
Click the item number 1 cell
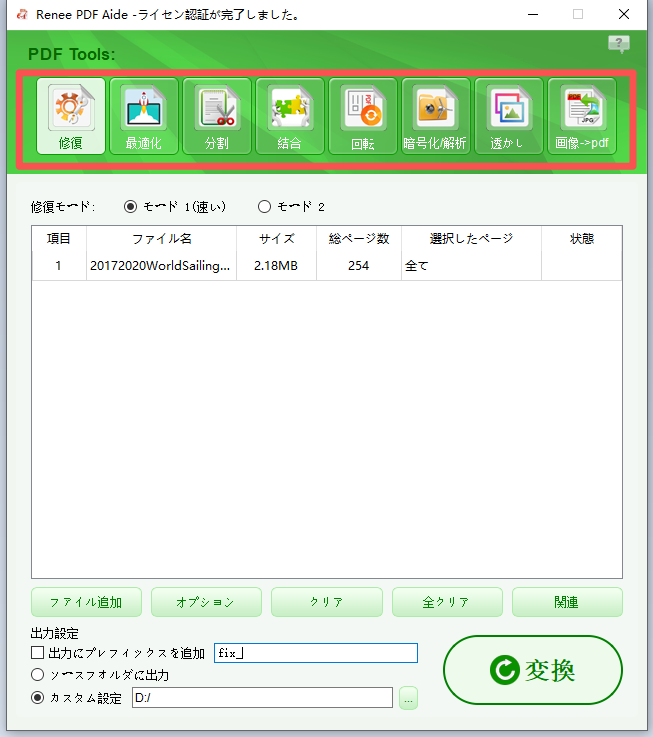(x=59, y=266)
